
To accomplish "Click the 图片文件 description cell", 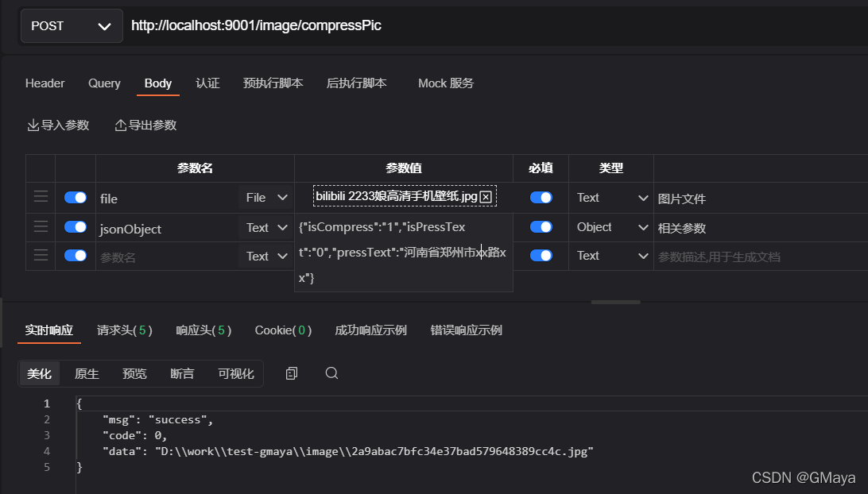I will pos(761,199).
